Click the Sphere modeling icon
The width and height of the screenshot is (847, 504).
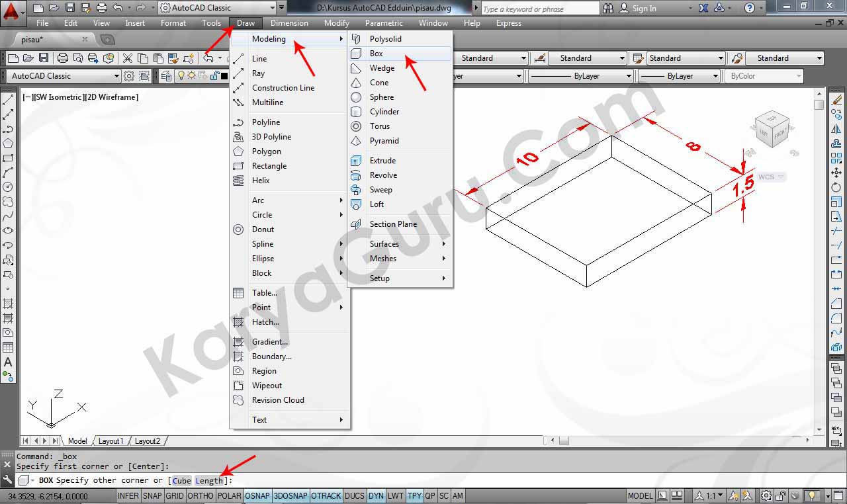point(356,97)
